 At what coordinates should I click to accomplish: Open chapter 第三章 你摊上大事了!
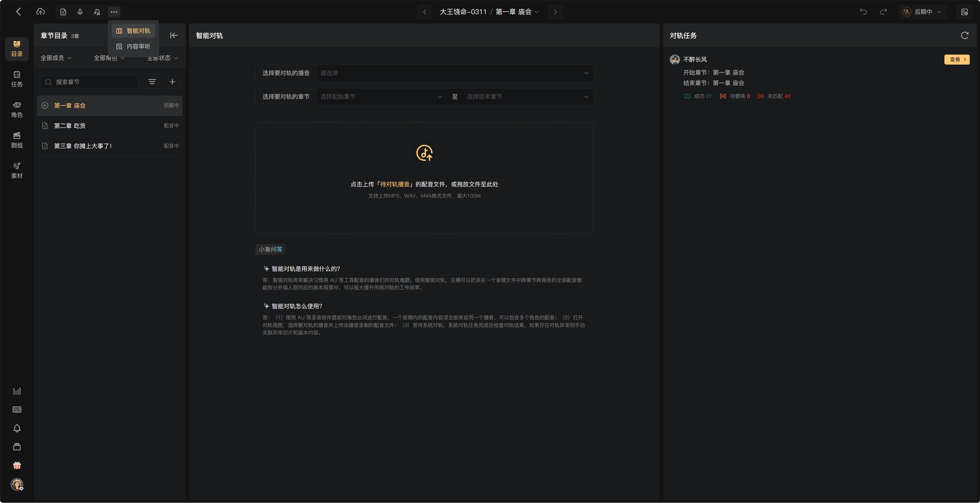coord(109,146)
